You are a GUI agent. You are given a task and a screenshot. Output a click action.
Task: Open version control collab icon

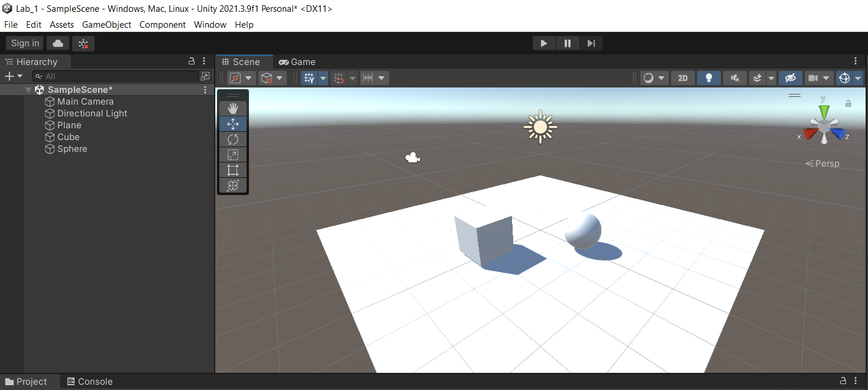coord(83,43)
